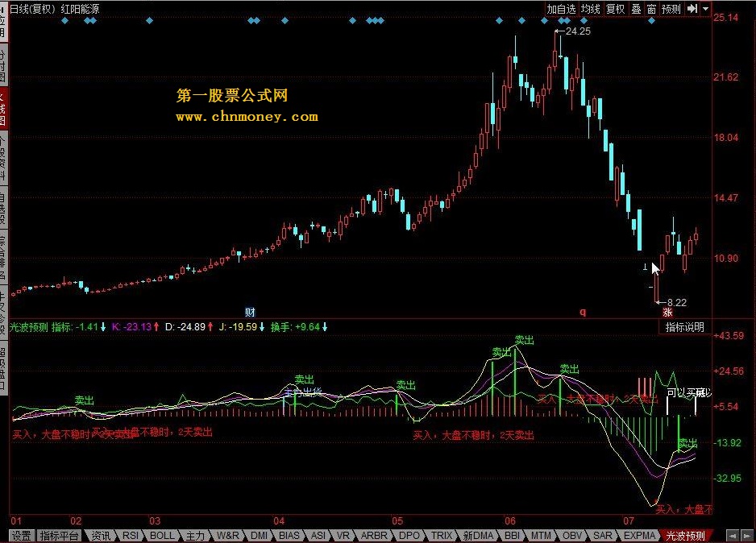Open 指标说明 indicator description
The width and height of the screenshot is (756, 543).
tap(684, 327)
